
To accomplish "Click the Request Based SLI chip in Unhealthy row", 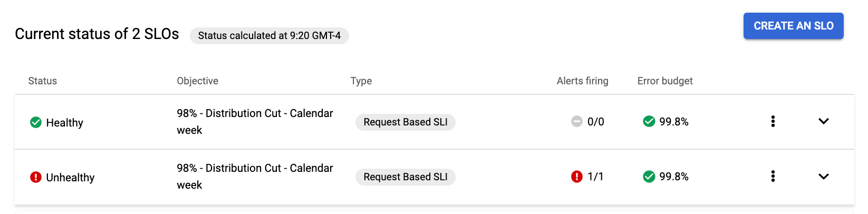I will tap(406, 177).
